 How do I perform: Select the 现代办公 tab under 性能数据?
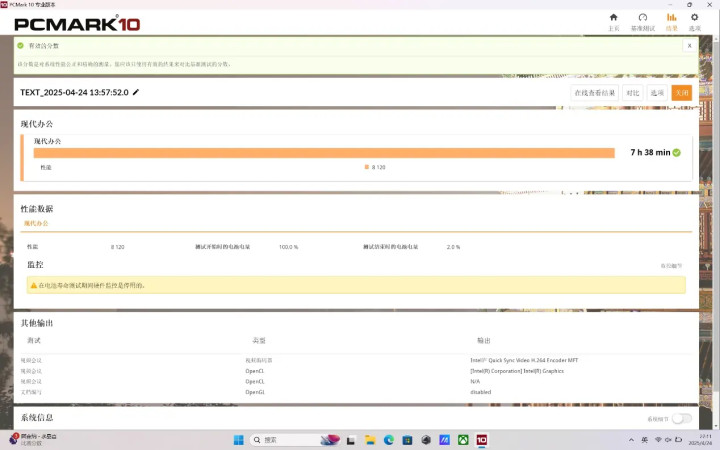pyautogui.click(x=36, y=223)
